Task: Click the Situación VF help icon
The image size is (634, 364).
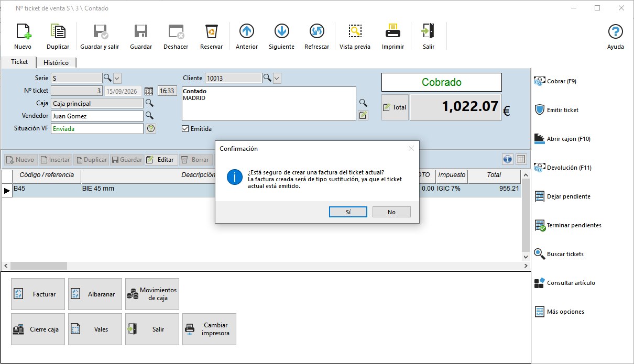Action: coord(151,128)
